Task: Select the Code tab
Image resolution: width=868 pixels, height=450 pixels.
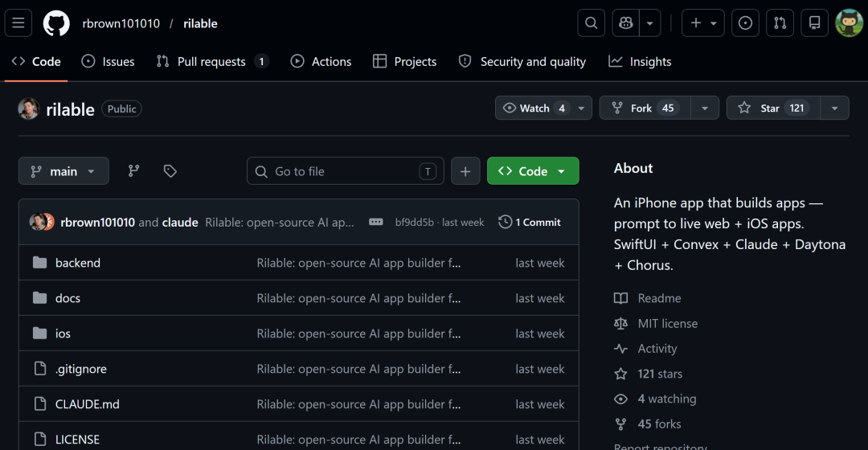Action: pos(36,61)
